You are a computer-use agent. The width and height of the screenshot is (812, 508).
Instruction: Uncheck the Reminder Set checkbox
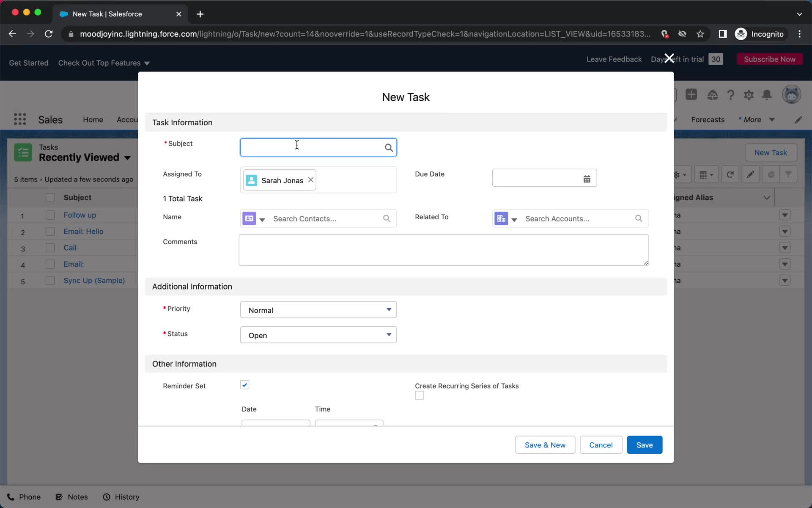pos(244,385)
